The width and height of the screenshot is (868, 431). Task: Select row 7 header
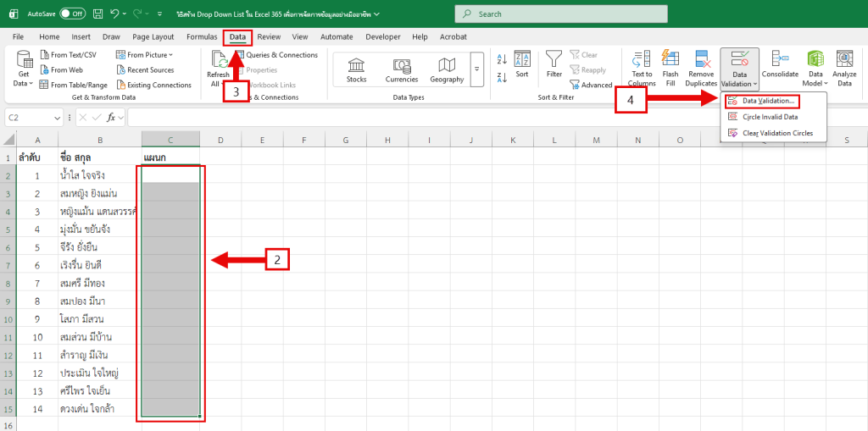tap(8, 265)
